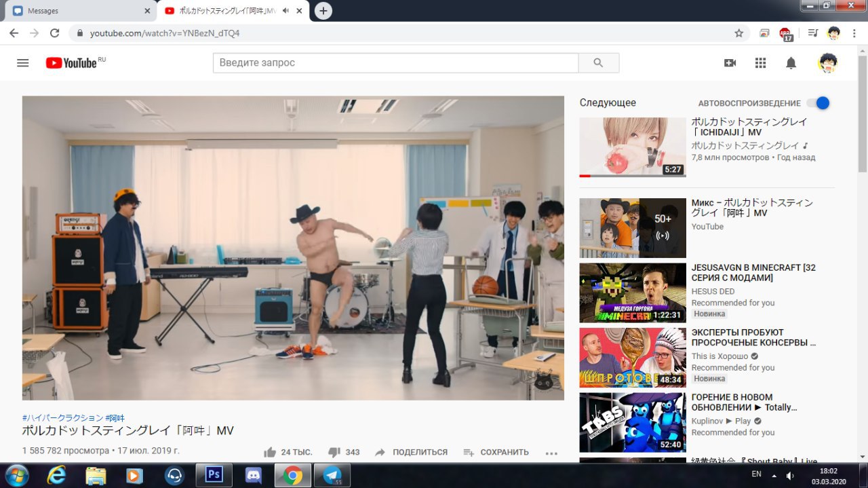Open Chrome from the taskbar
Screen dimensions: 868x488
pos(293,475)
